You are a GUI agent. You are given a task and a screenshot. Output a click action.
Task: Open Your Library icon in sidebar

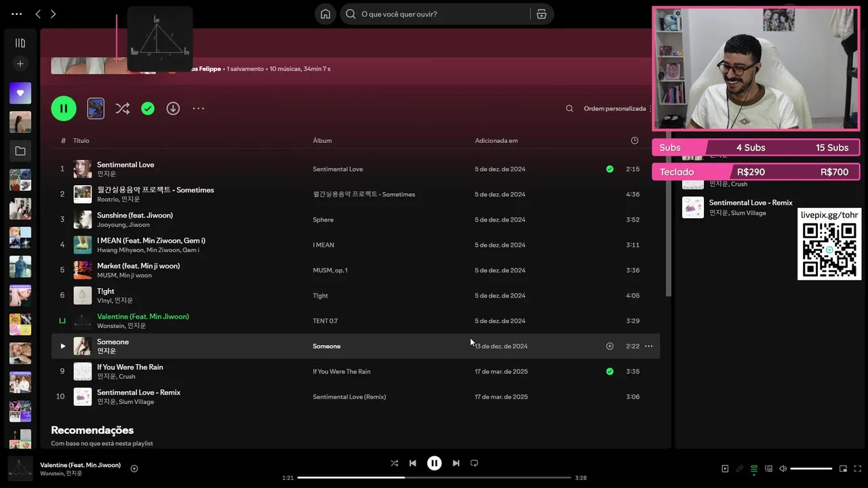[x=20, y=43]
